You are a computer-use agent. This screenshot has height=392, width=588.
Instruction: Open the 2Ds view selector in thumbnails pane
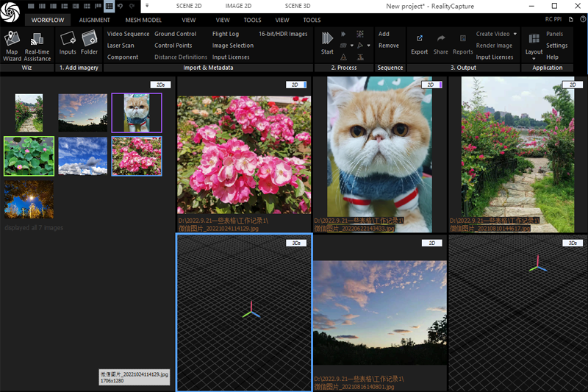point(160,85)
